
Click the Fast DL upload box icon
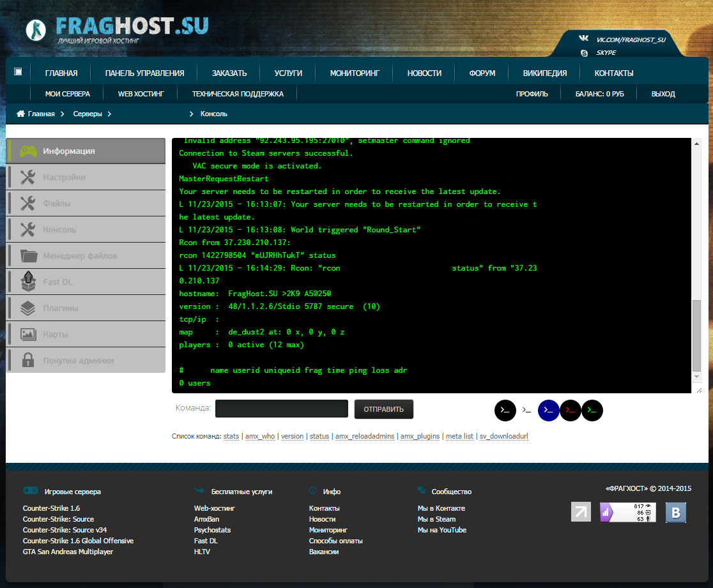click(x=28, y=282)
